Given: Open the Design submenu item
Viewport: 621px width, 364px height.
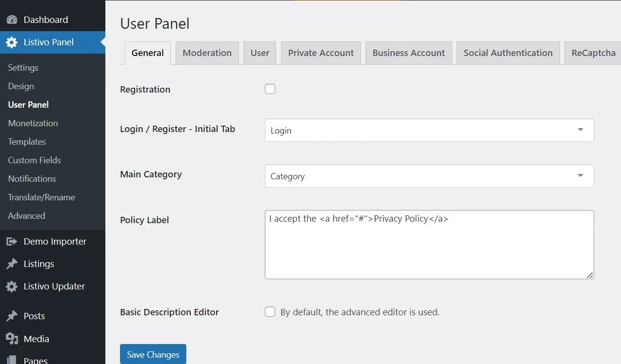Looking at the screenshot, I should click(21, 86).
